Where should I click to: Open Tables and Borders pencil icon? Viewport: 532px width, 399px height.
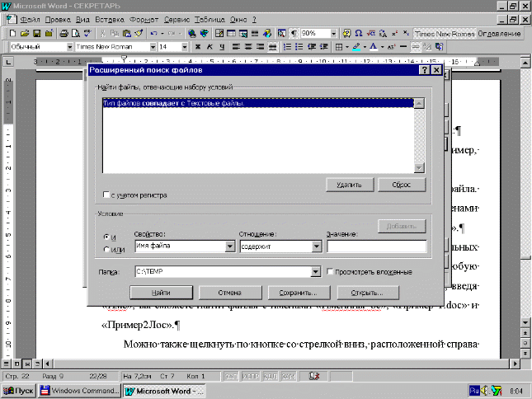(219, 33)
